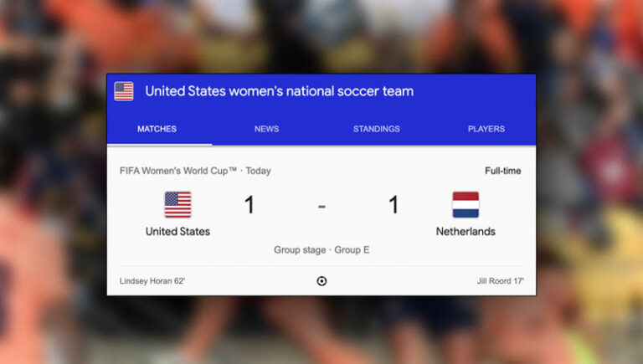
Task: Click the FIFA Women's World Cup label
Action: [194, 171]
